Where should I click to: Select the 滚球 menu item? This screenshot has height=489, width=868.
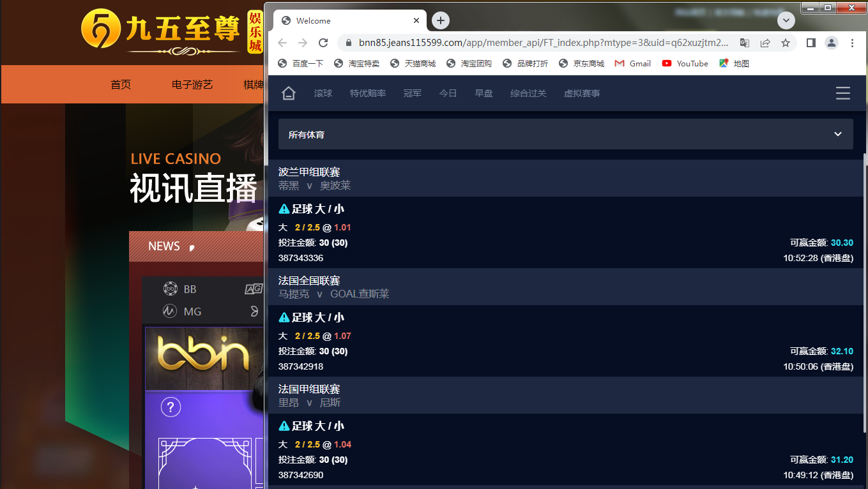click(323, 93)
